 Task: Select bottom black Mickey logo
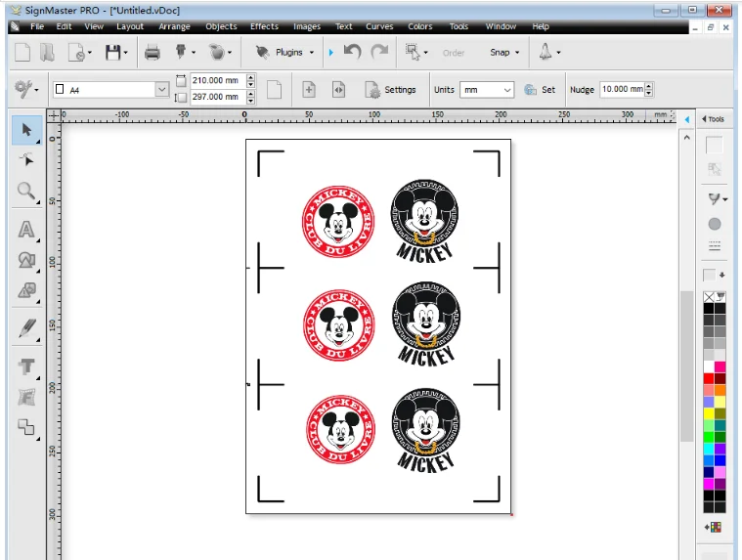coord(426,430)
